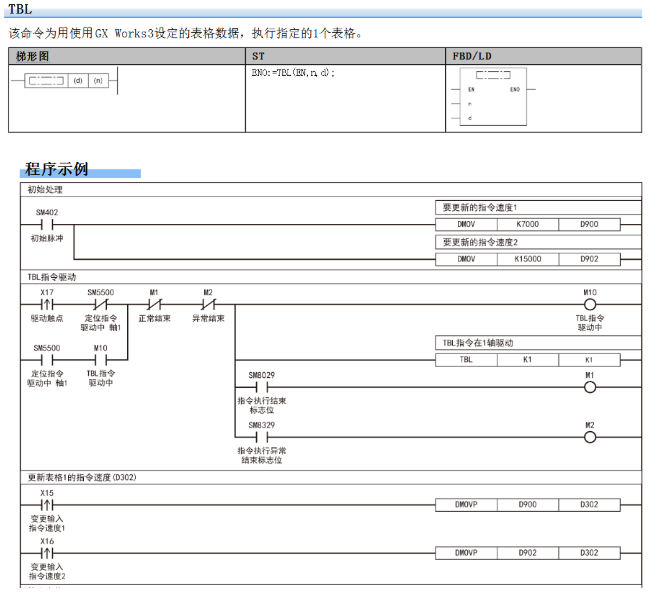Select the SM8029 execution complete contact

click(262, 387)
